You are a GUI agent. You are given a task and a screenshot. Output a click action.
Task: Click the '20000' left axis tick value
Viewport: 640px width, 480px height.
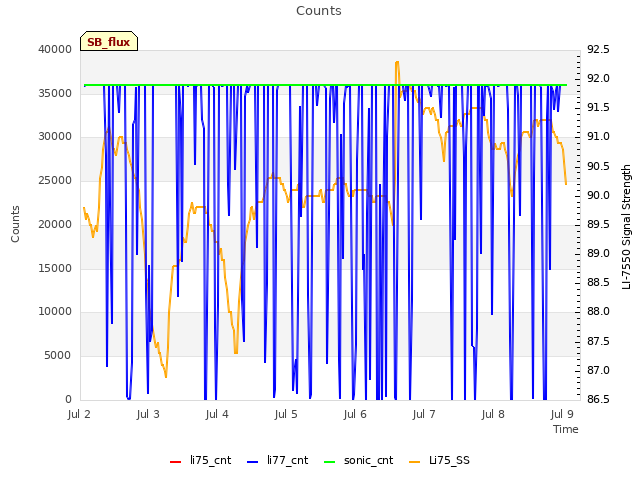point(55,224)
